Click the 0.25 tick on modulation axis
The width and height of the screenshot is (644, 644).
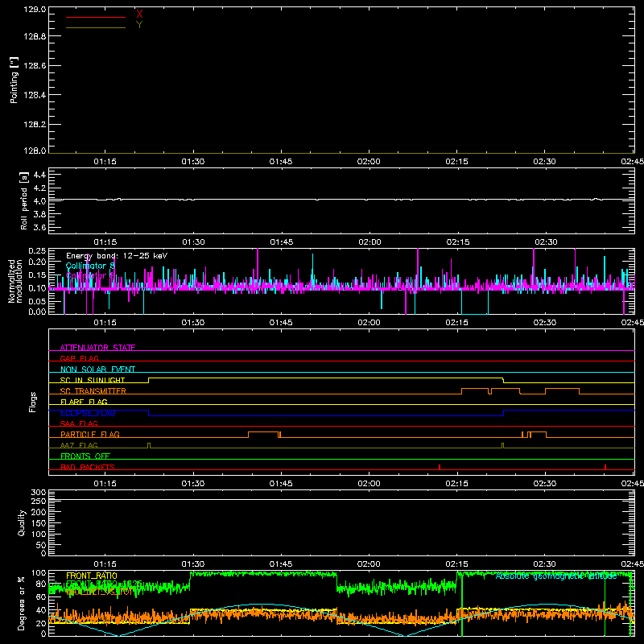[x=37, y=251]
